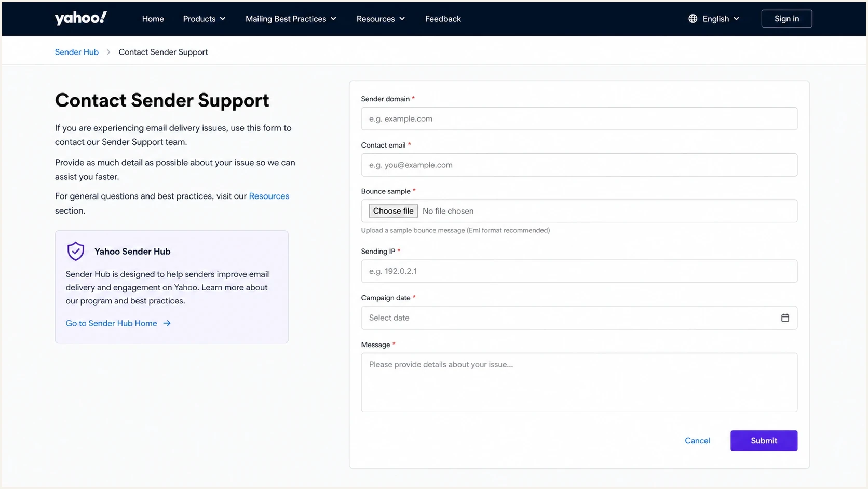Click the Yahoo logo
This screenshot has height=489, width=868.
coord(81,18)
